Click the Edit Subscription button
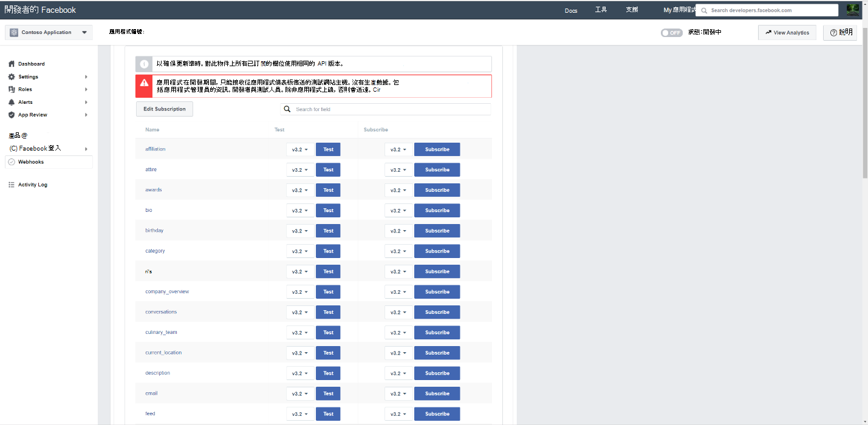The width and height of the screenshot is (868, 425). (x=165, y=109)
